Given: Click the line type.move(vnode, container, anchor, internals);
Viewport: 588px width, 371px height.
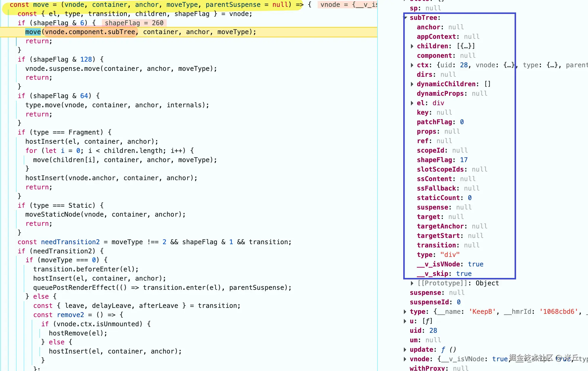Looking at the screenshot, I should (117, 105).
